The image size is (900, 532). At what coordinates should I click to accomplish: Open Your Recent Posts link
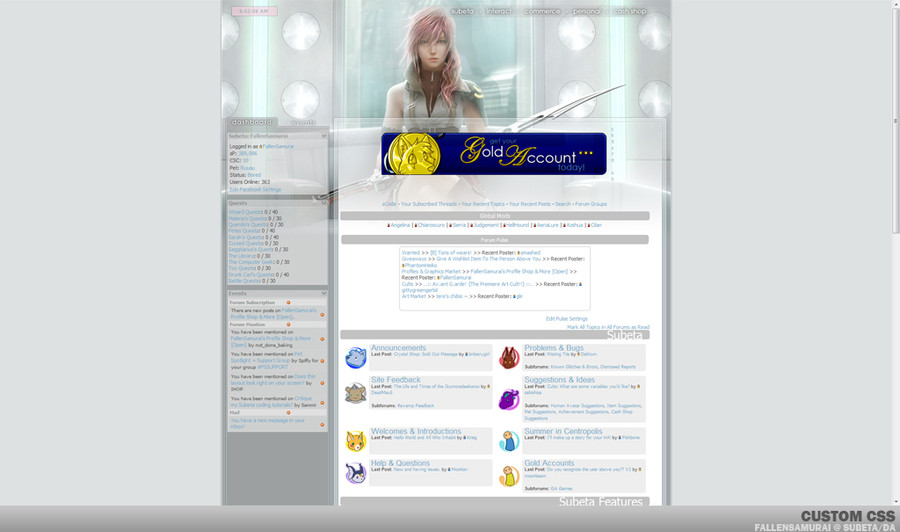coord(529,204)
